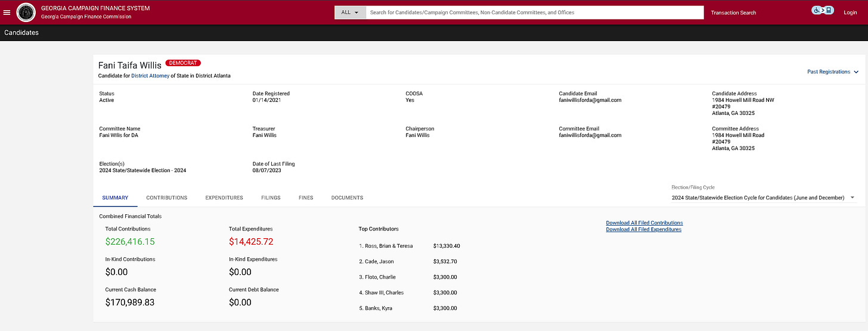Open the District Attorney office link
The height and width of the screenshot is (331, 868).
150,76
